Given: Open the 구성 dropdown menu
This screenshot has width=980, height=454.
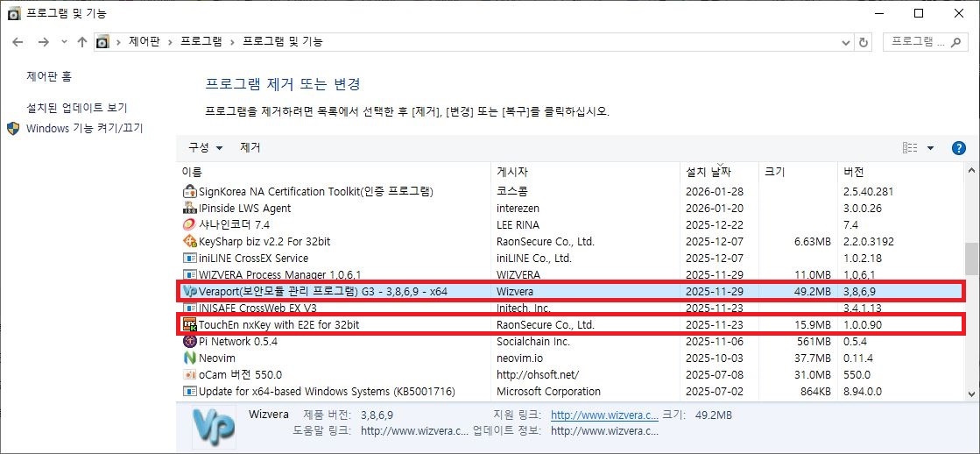Looking at the screenshot, I should [206, 148].
